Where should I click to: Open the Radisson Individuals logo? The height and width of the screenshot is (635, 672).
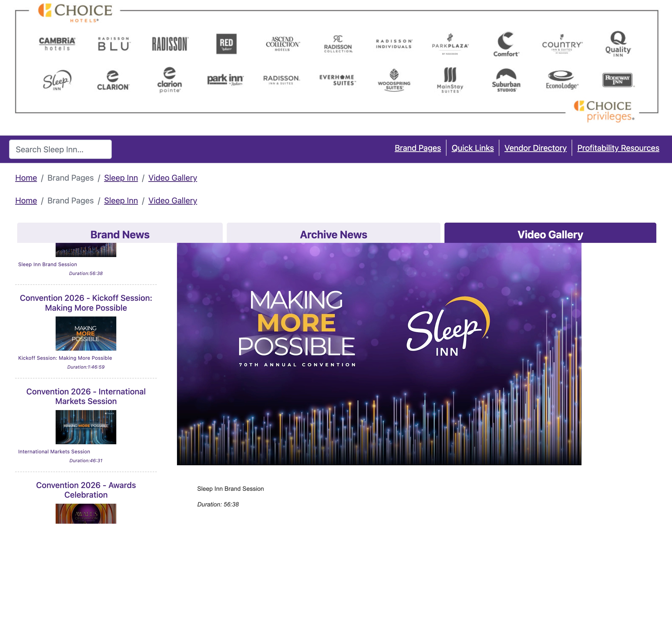tap(394, 44)
